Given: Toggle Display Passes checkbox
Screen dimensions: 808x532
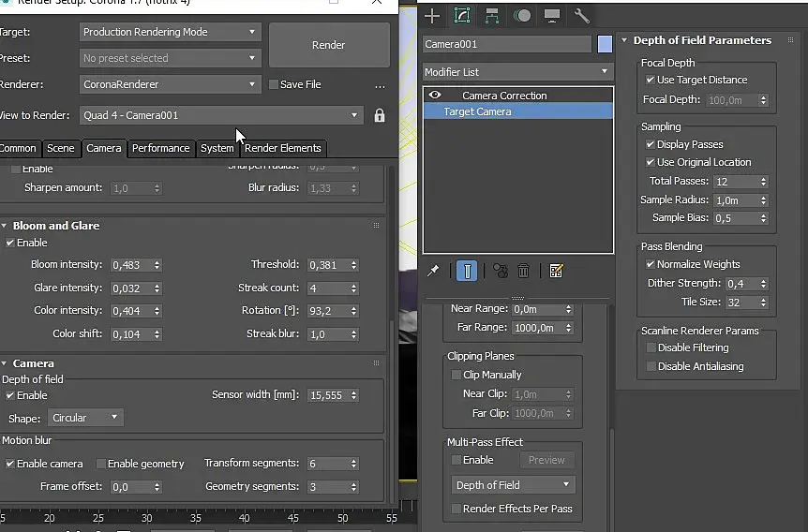Looking at the screenshot, I should pos(651,145).
